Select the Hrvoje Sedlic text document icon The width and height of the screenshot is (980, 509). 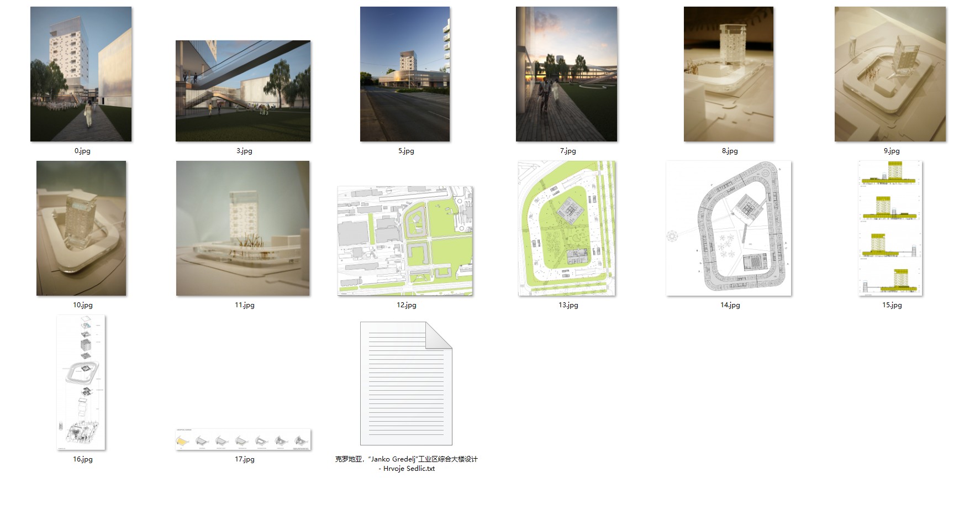(x=406, y=384)
